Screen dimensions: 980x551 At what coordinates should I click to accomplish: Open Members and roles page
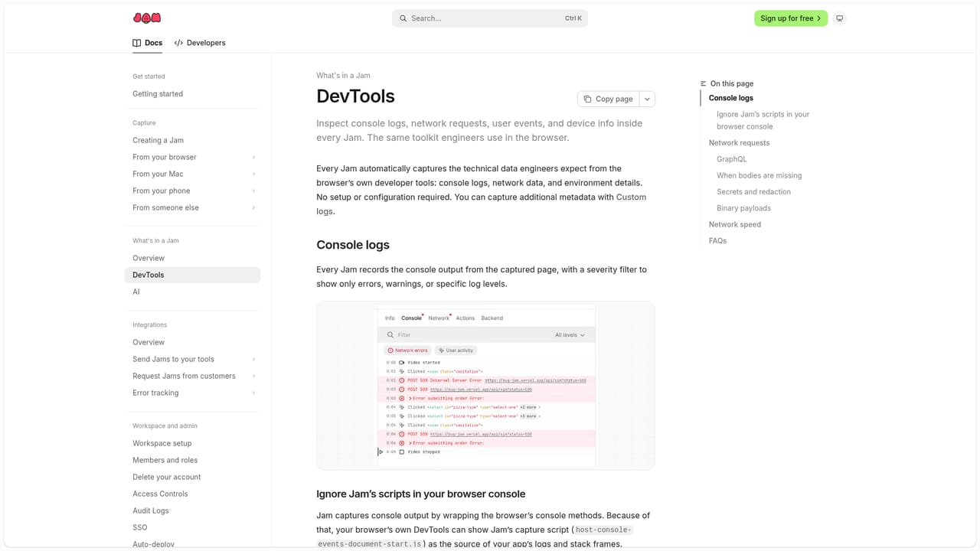(x=193, y=461)
